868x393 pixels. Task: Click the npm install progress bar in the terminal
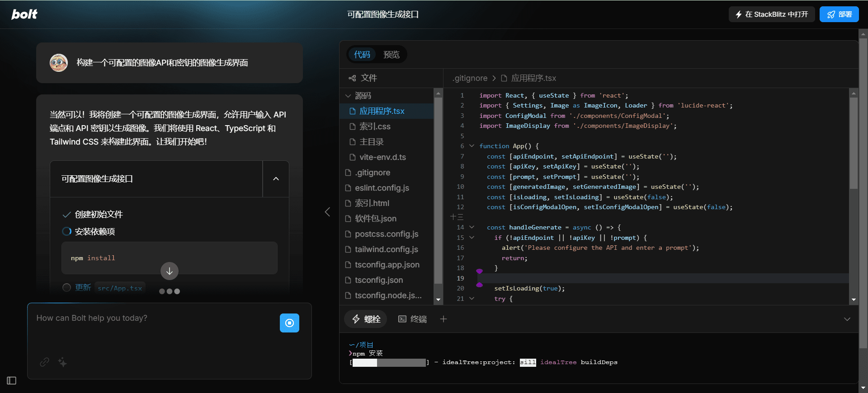pos(389,362)
